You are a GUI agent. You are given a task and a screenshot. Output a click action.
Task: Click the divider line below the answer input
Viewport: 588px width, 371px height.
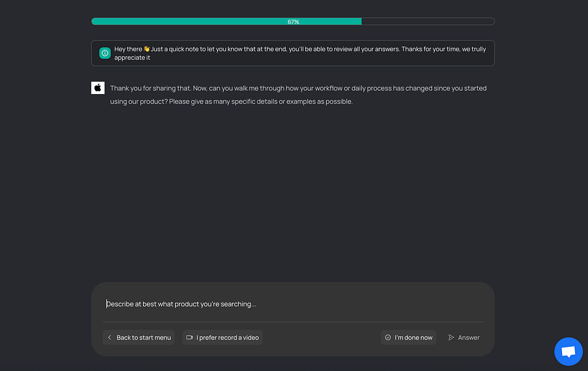point(293,322)
